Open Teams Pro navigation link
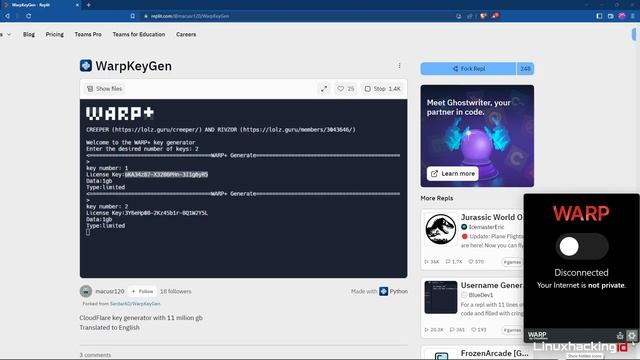Viewport: 640px width, 360px height. pos(88,34)
